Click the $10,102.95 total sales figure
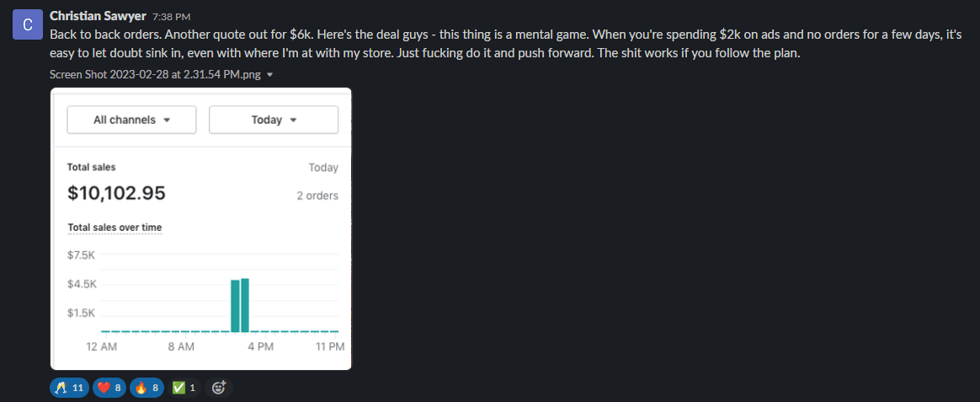Viewport: 980px width, 402px height. (116, 193)
